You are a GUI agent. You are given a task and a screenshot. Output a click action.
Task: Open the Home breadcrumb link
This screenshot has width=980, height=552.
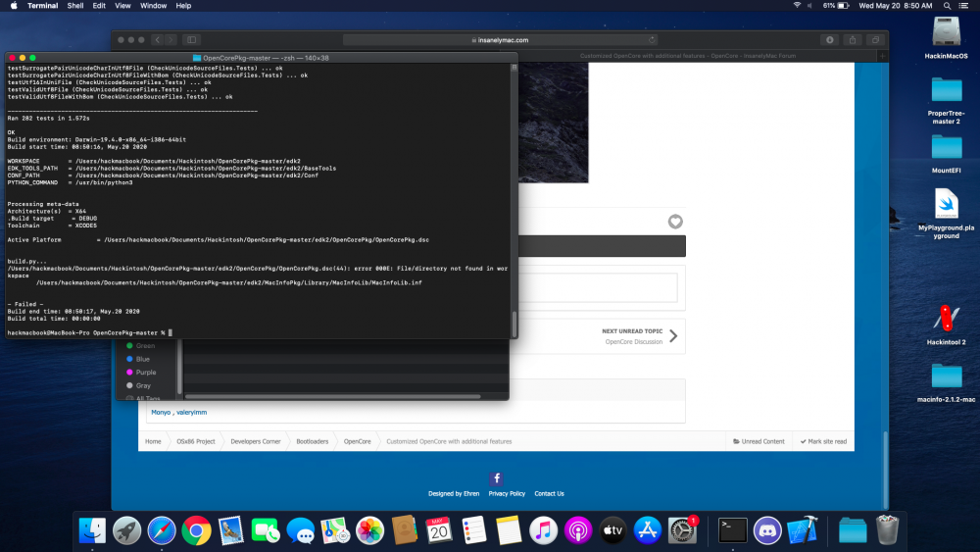153,441
